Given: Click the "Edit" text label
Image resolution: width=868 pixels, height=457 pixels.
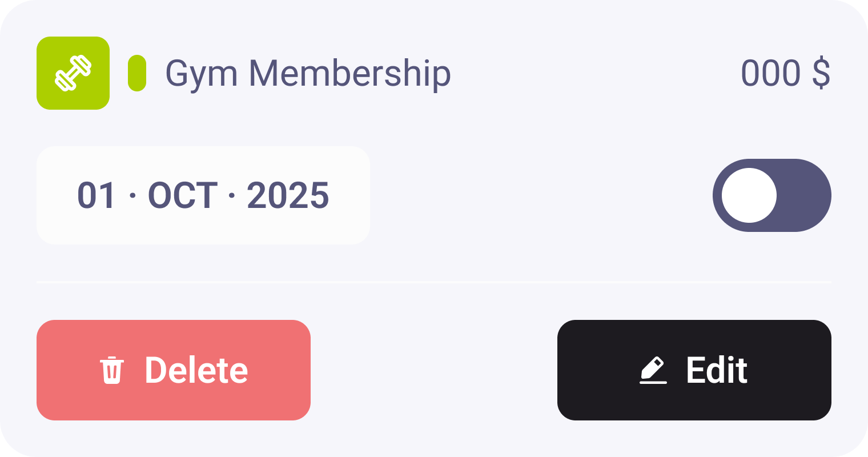Looking at the screenshot, I should 717,370.
